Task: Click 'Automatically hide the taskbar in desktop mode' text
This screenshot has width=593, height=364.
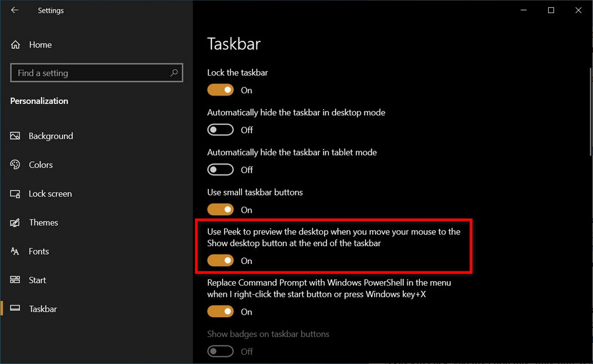Action: [296, 113]
